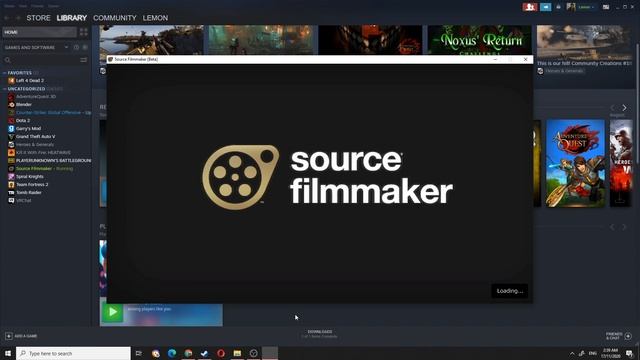
Task: Close the Source Filmmaker splash window
Action: click(x=526, y=59)
